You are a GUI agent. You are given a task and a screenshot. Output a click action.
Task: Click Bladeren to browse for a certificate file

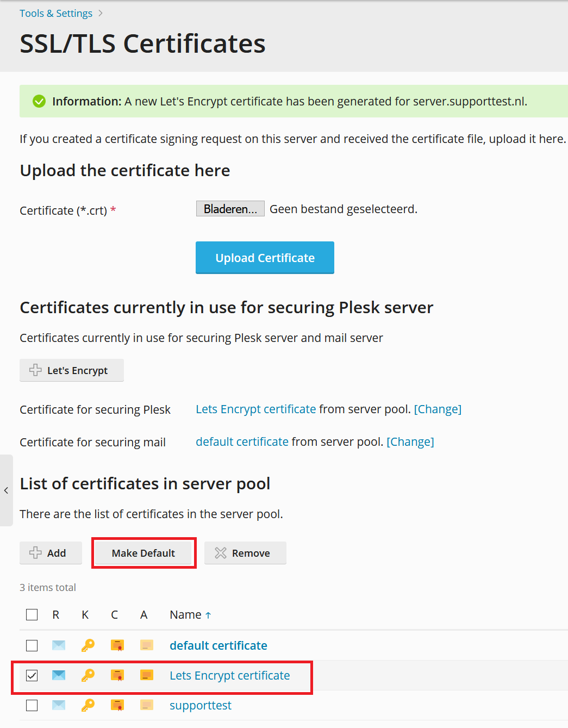(x=230, y=209)
